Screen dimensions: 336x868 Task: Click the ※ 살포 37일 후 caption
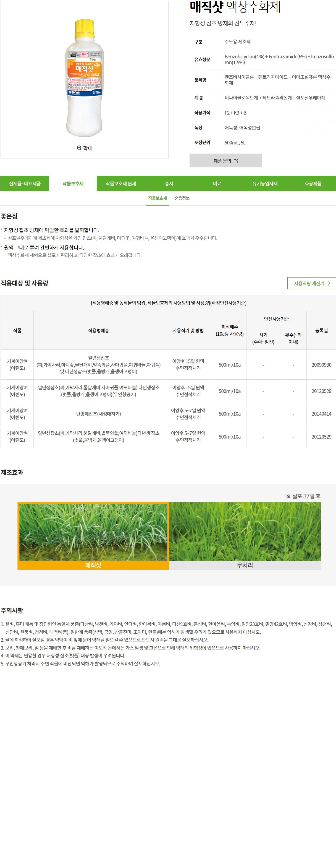point(303,496)
